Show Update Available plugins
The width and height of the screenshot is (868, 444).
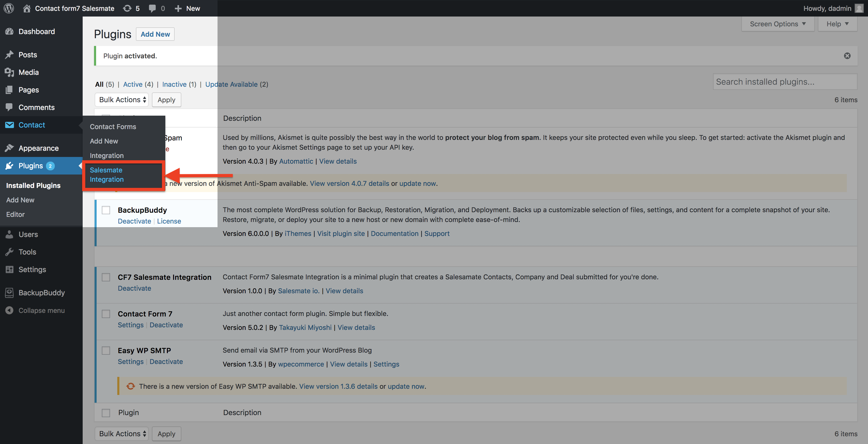231,84
